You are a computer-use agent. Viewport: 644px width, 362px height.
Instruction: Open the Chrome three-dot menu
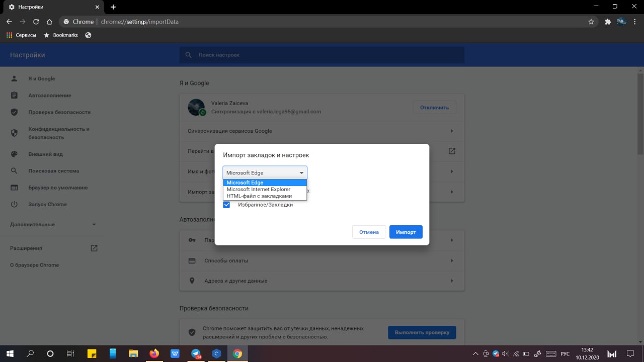635,22
